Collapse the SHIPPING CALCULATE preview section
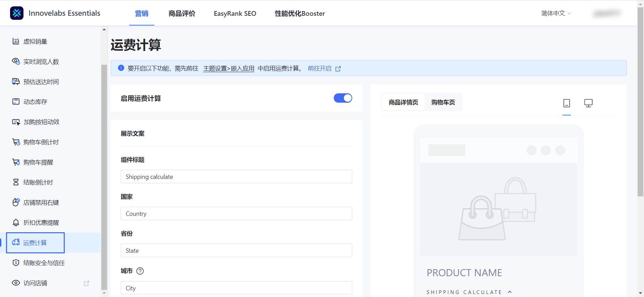644x297 pixels. point(510,292)
